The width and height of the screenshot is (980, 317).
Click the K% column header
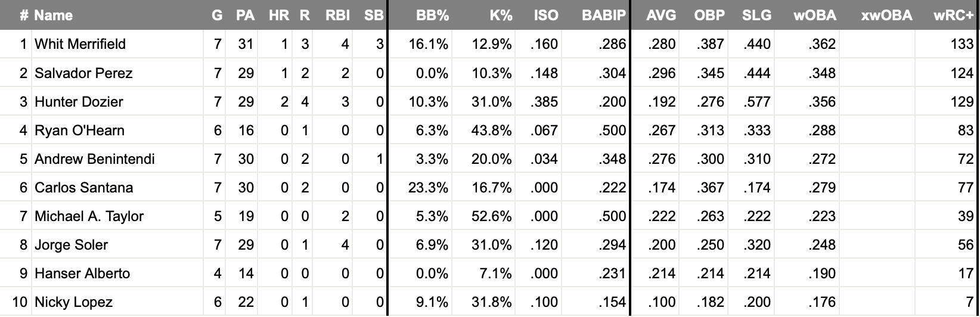point(501,15)
